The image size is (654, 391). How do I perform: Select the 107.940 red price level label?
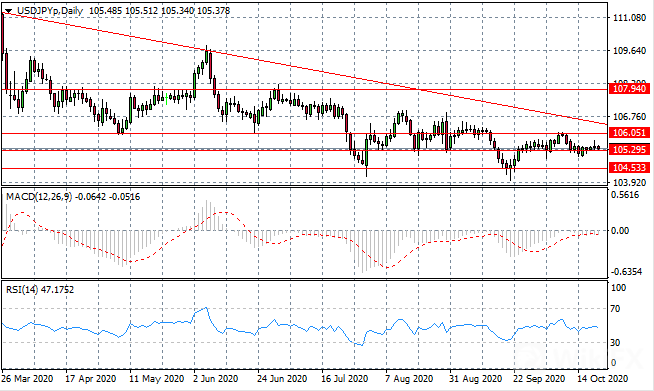(x=629, y=88)
